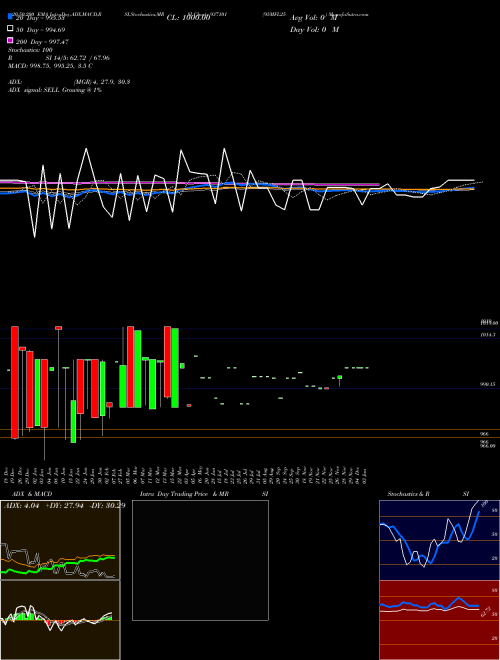Click the 'ADX: 4.04' value in ADX panel
Screen dimensions: 500x660
point(21,506)
